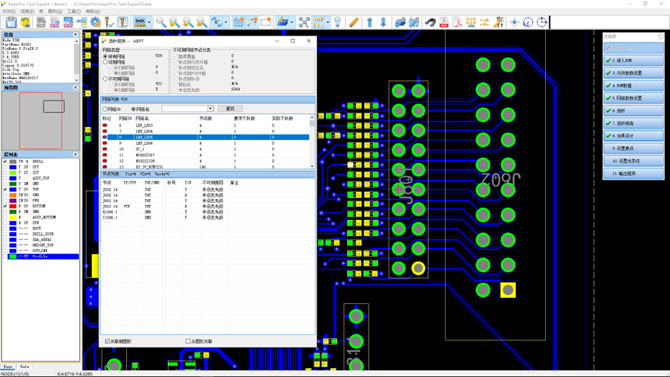Click the network nodes diagram icon
670x377 pixels.
[x=304, y=22]
